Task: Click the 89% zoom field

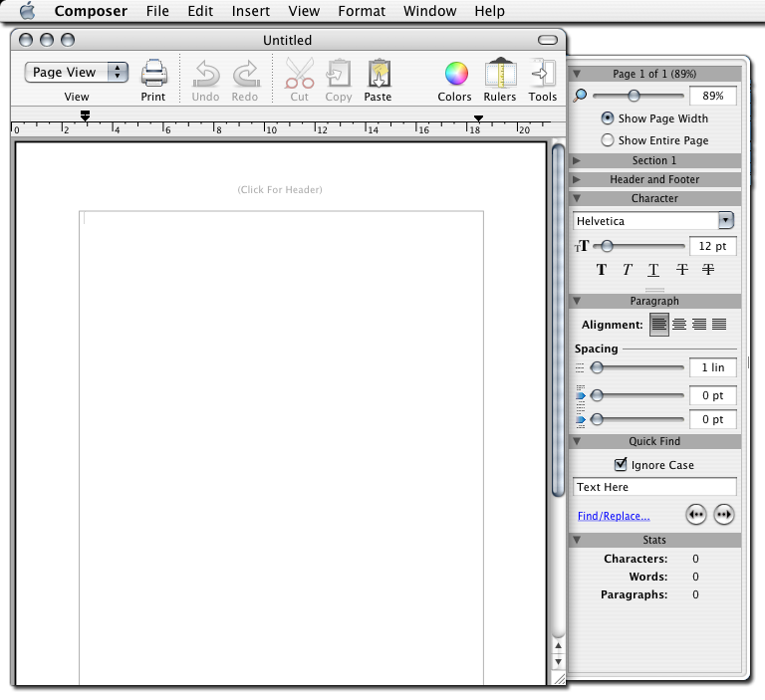Action: pos(713,96)
